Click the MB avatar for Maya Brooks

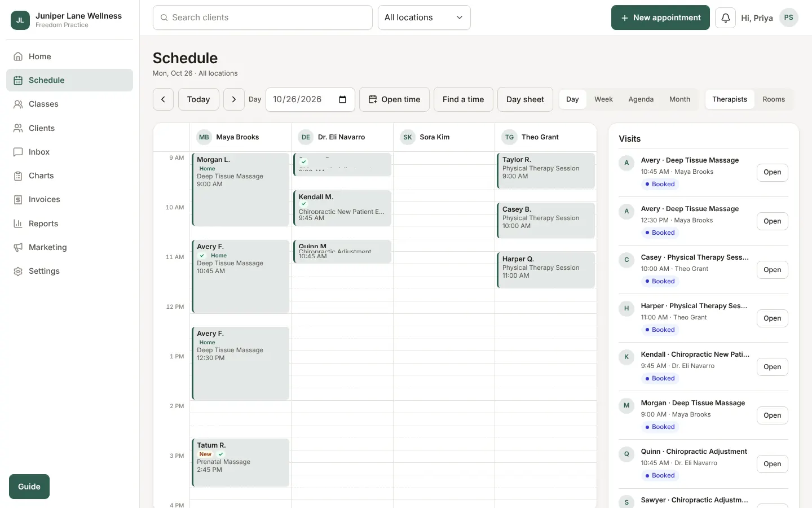204,137
